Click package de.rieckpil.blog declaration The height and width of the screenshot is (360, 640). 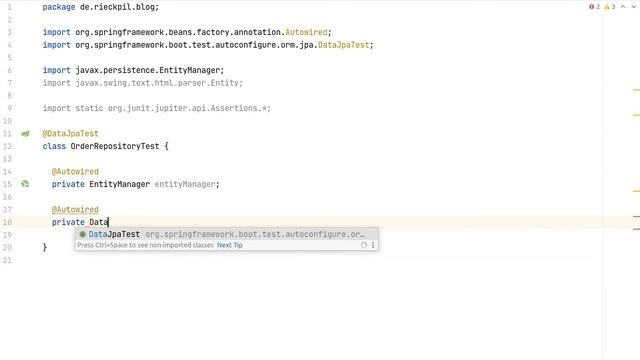coord(101,7)
